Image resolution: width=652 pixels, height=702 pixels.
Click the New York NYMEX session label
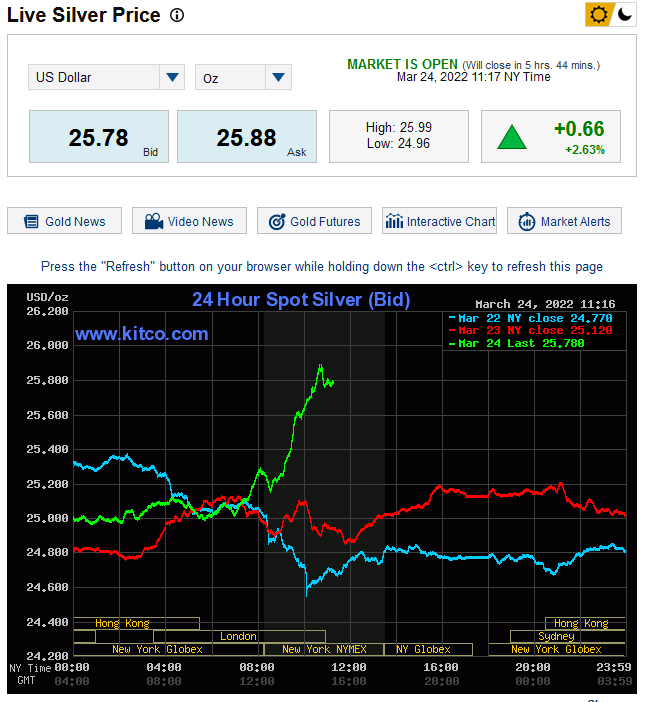pyautogui.click(x=324, y=649)
